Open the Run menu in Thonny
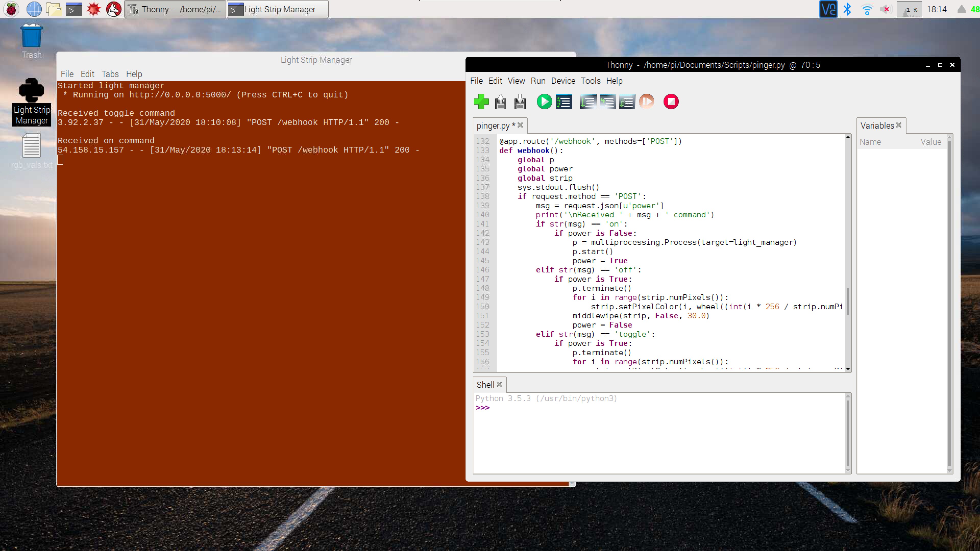 [537, 81]
